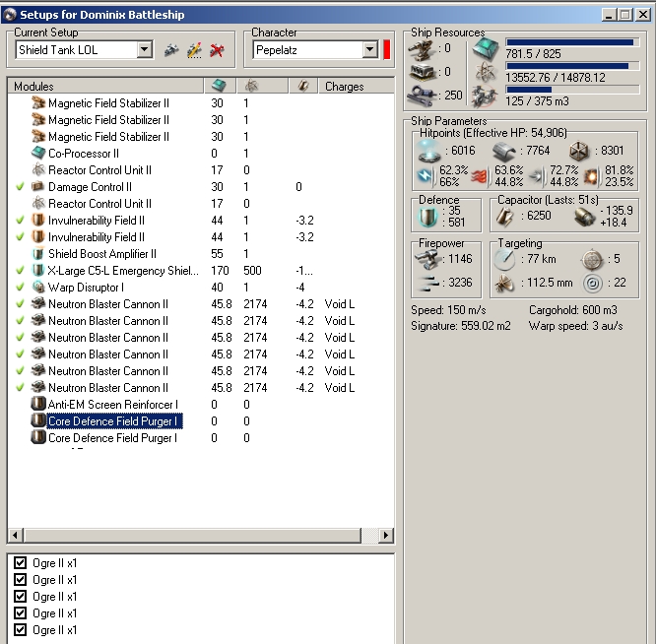This screenshot has height=644, width=656.
Task: Click the Shield Tank LOL setup name field
Action: click(x=77, y=50)
